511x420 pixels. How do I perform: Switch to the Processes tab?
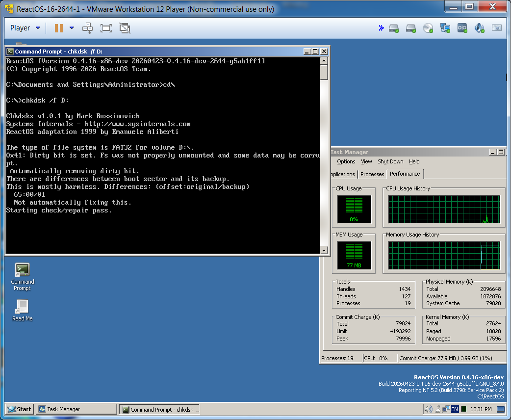[x=372, y=174]
